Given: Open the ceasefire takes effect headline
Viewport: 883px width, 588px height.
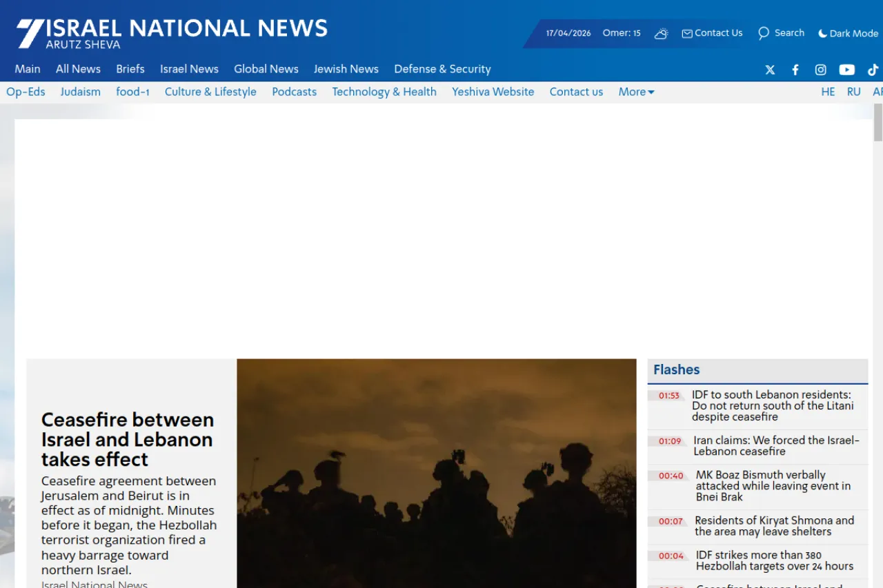Looking at the screenshot, I should (x=128, y=440).
